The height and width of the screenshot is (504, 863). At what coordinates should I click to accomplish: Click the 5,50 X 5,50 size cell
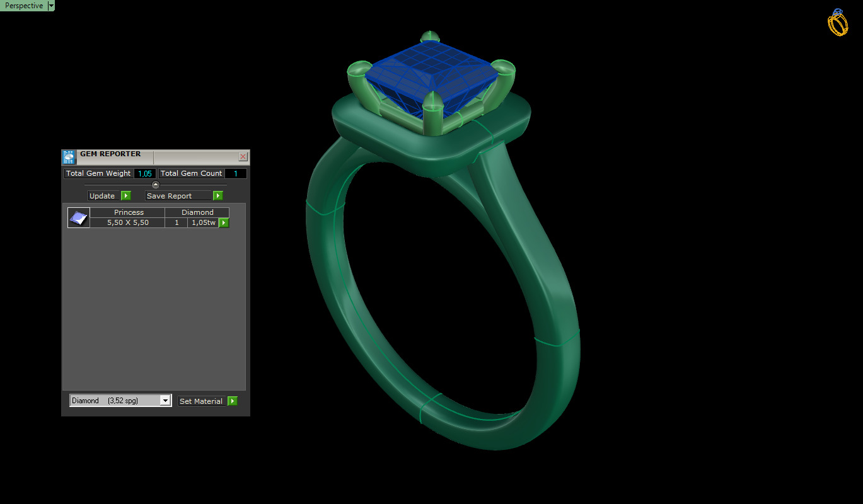[128, 222]
